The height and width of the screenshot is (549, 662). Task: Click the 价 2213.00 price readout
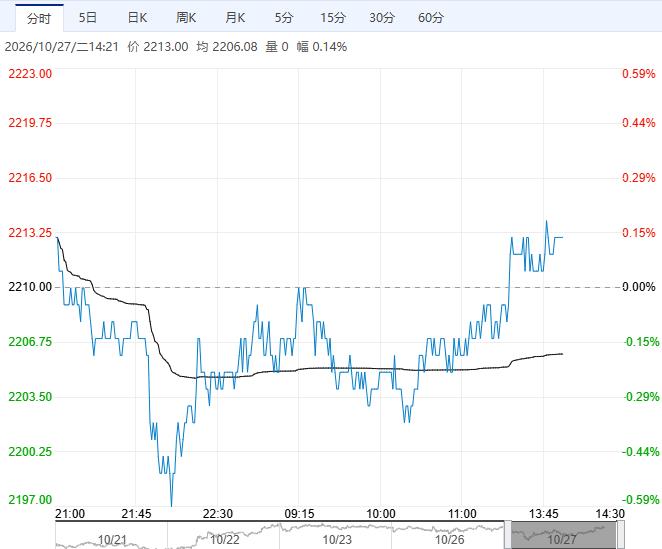tap(158, 46)
